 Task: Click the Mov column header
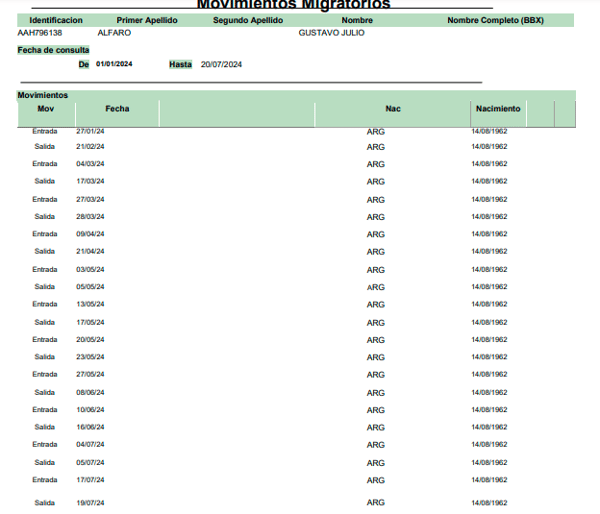pos(46,109)
